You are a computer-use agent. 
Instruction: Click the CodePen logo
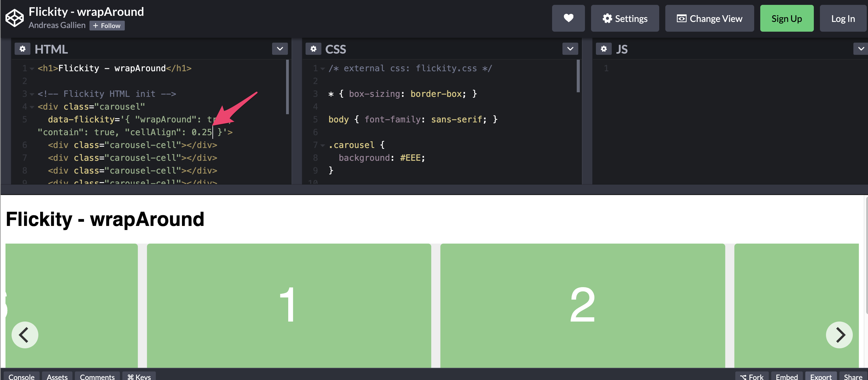click(x=14, y=18)
